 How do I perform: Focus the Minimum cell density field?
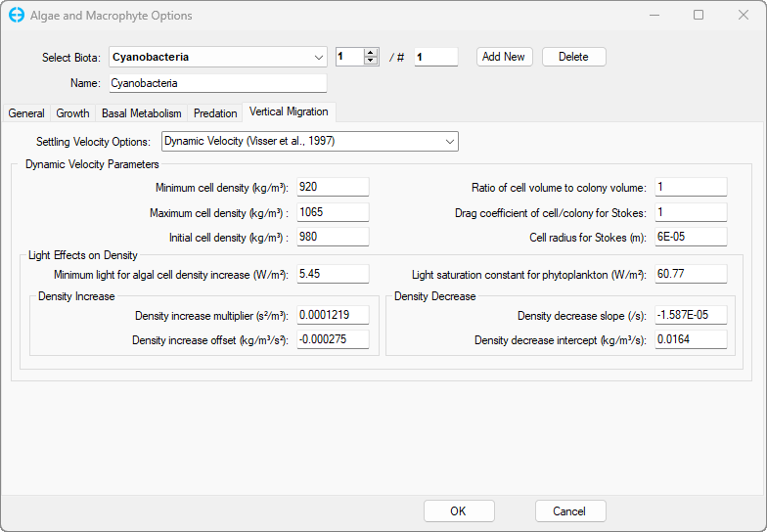pyautogui.click(x=333, y=187)
